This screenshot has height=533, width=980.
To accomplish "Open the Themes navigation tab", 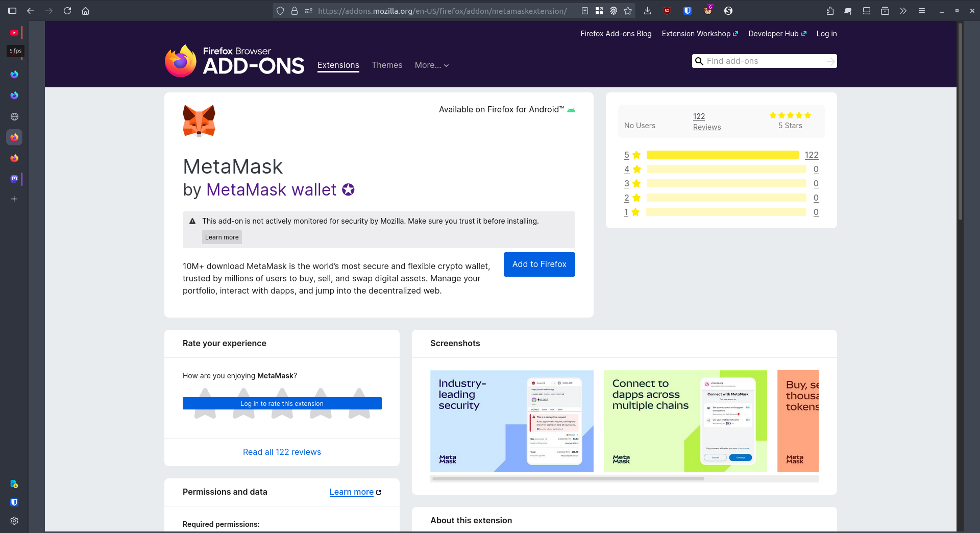I will (x=387, y=65).
